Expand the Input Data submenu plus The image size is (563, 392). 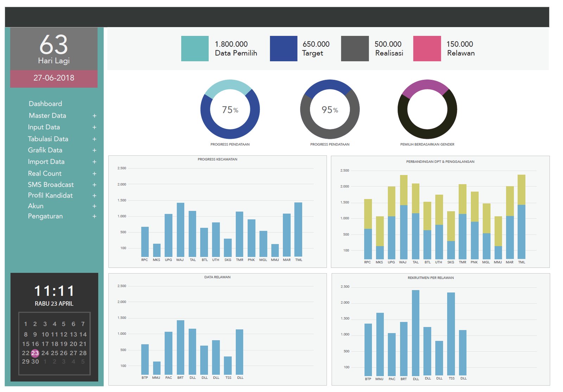click(x=94, y=127)
